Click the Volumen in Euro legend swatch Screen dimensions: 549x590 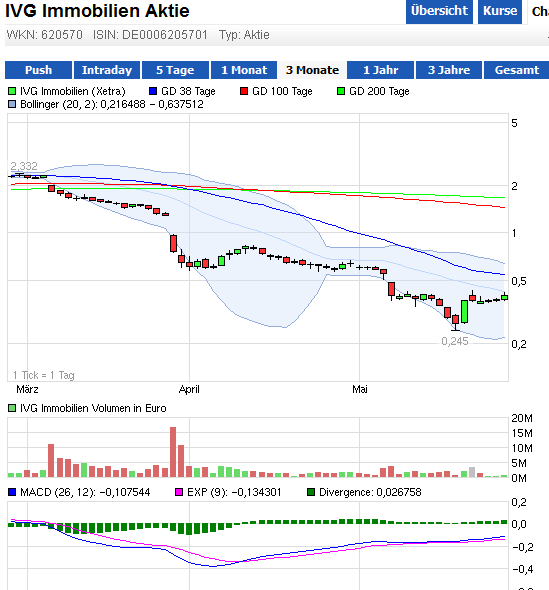click(x=12, y=408)
